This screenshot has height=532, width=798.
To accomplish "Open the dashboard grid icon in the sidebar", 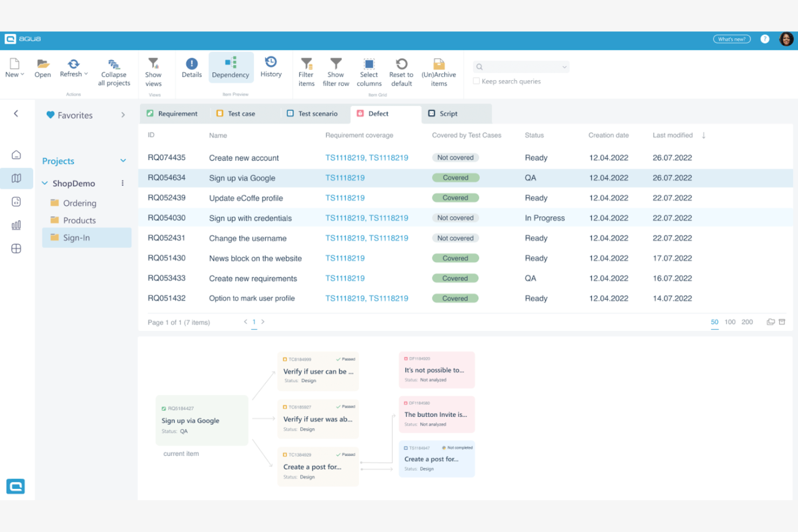I will click(16, 248).
